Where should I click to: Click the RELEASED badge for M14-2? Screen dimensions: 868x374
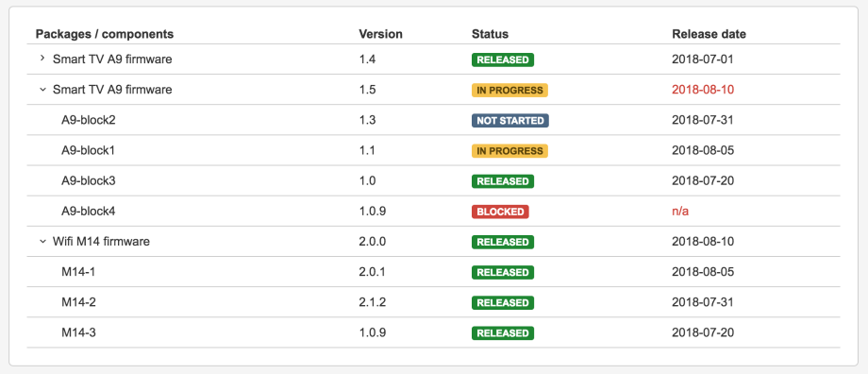503,303
